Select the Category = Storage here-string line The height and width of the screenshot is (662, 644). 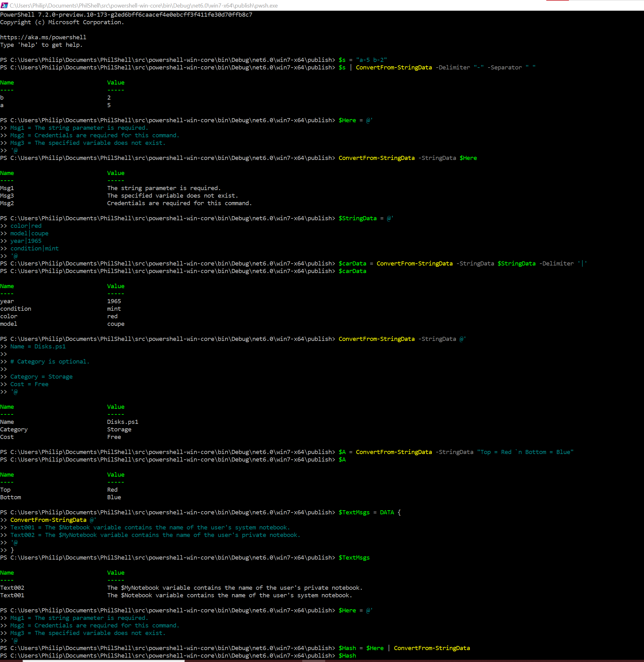(x=41, y=376)
